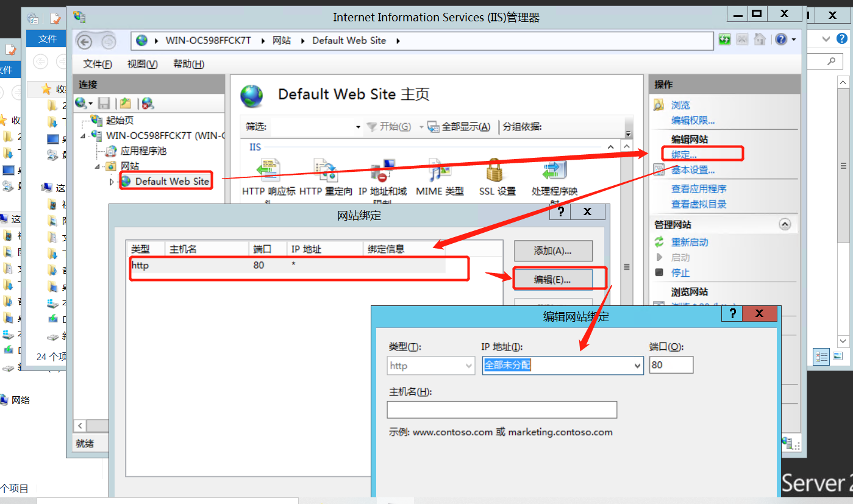Click the IIS manager back navigation arrow

coord(84,41)
